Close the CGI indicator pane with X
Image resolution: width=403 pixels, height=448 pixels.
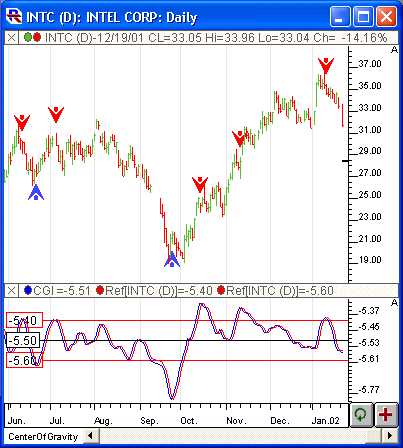(11, 291)
